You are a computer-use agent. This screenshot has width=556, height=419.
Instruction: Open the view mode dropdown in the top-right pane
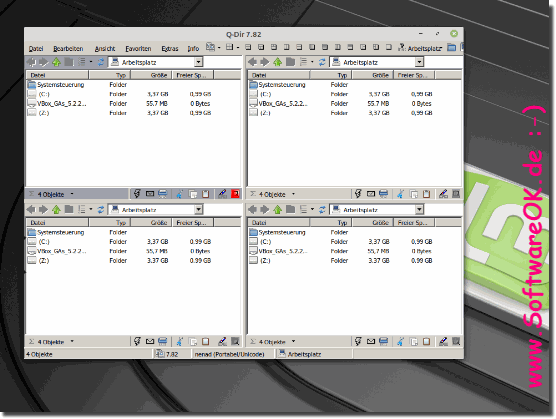(312, 62)
